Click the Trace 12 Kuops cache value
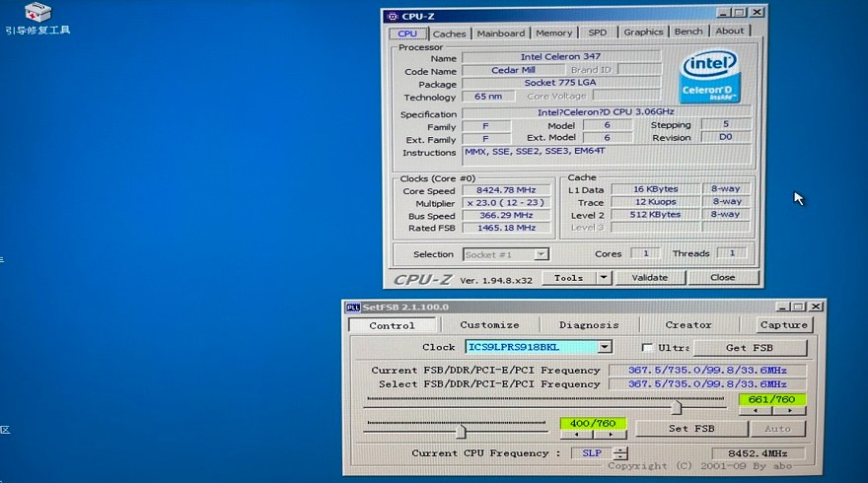This screenshot has width=868, height=483. [655, 201]
